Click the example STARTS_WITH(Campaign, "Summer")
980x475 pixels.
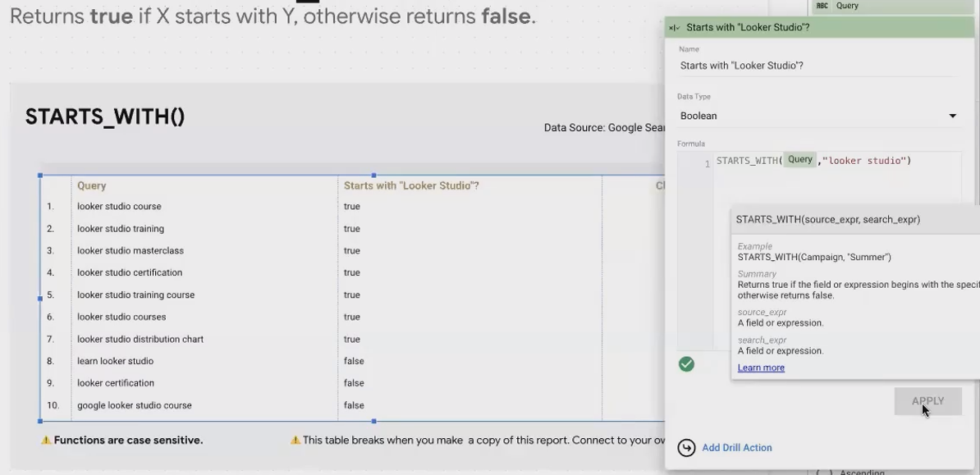click(814, 257)
